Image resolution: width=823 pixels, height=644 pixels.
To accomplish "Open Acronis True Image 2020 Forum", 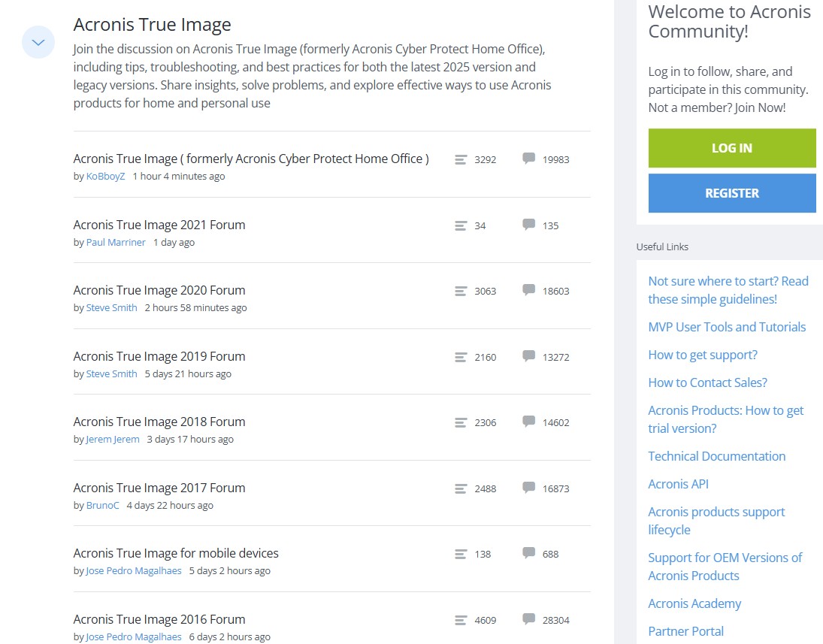I will [x=159, y=290].
